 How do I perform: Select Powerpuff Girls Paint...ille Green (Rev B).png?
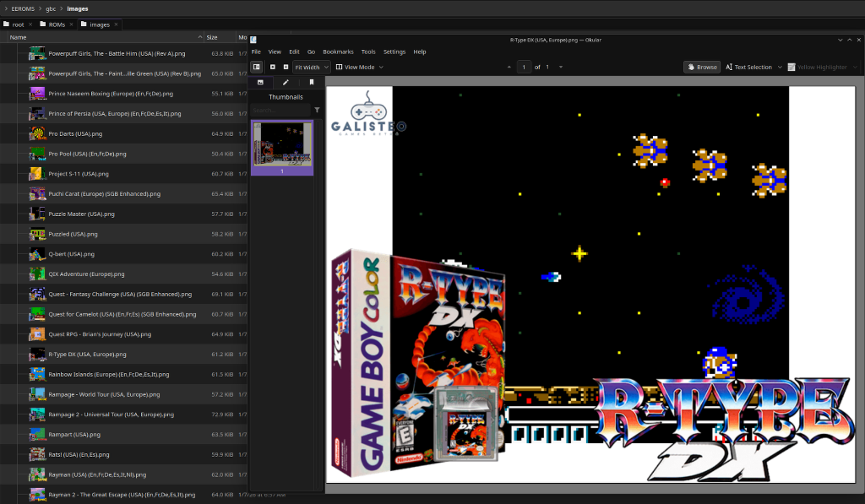coord(123,73)
